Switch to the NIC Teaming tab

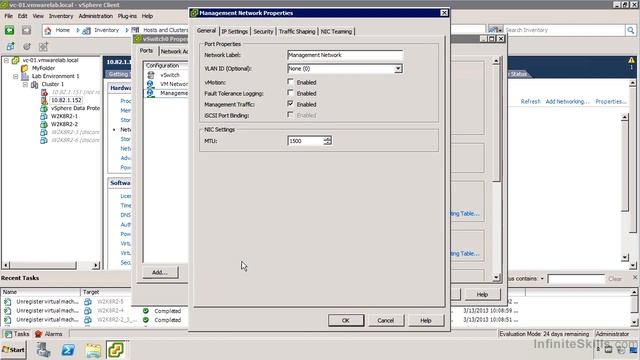point(336,31)
